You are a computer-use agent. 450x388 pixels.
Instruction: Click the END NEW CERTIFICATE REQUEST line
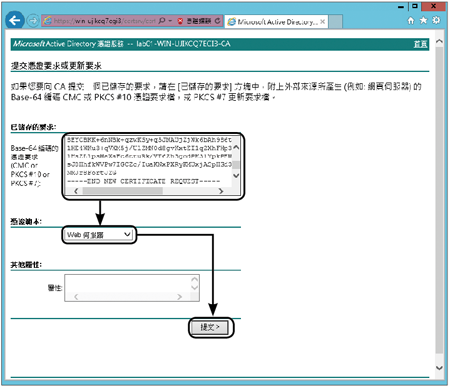[x=143, y=181]
